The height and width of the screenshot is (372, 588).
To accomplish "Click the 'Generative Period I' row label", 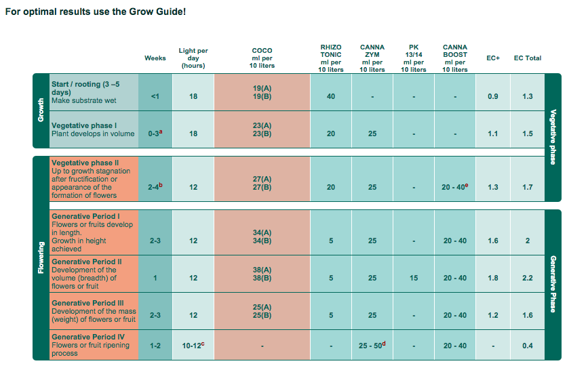I will [94, 232].
